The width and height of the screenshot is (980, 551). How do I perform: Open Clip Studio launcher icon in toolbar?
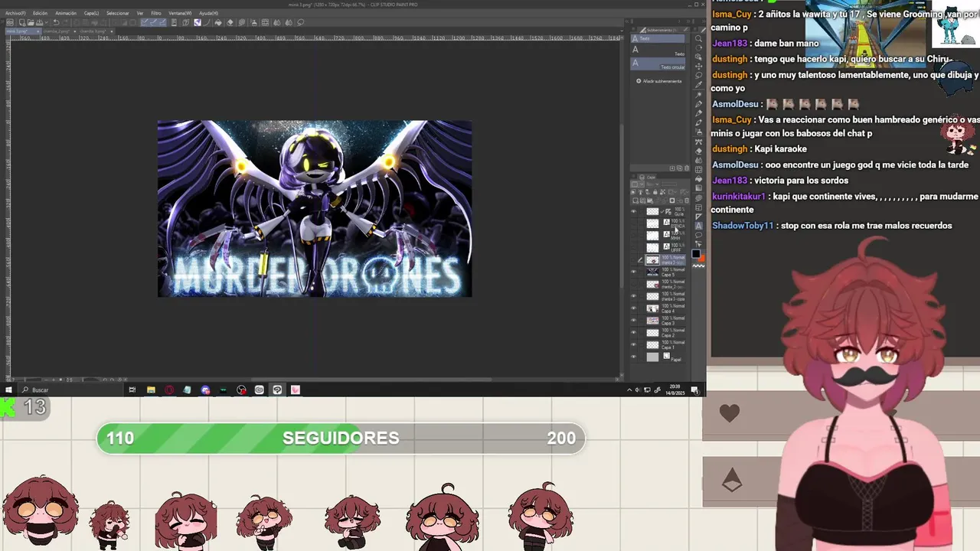click(10, 23)
